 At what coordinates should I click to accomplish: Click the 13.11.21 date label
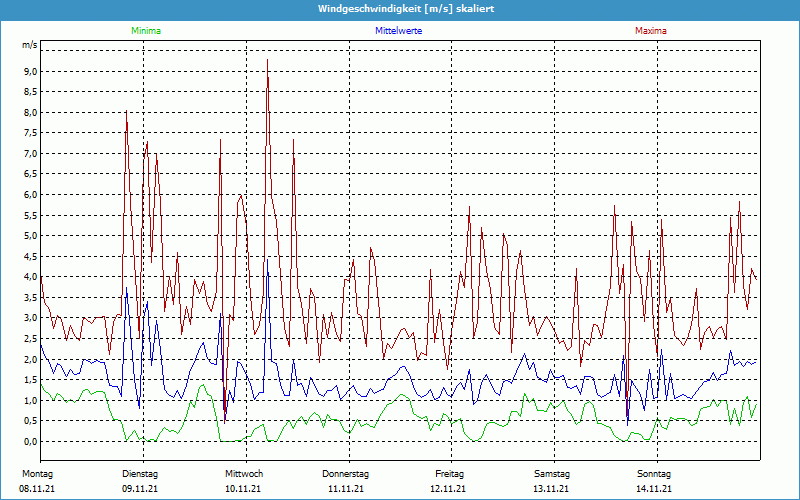pos(551,489)
